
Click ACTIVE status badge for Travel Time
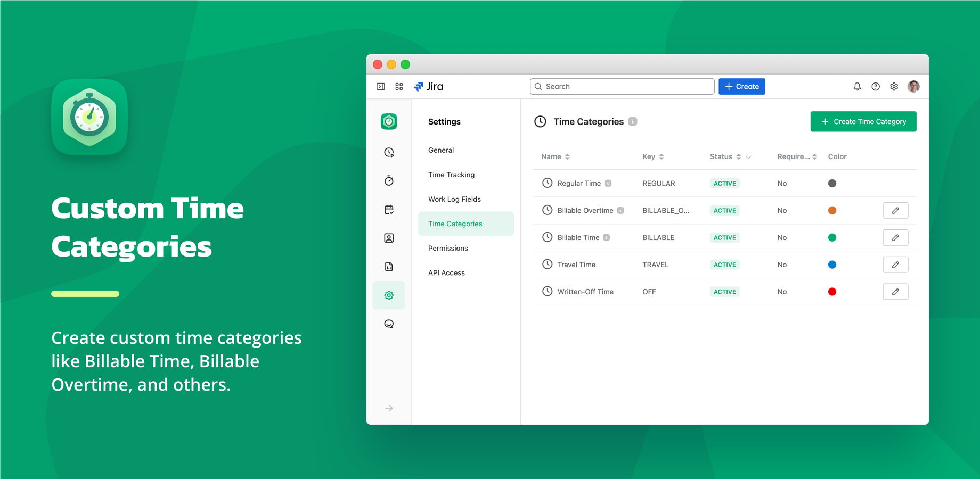(x=725, y=265)
